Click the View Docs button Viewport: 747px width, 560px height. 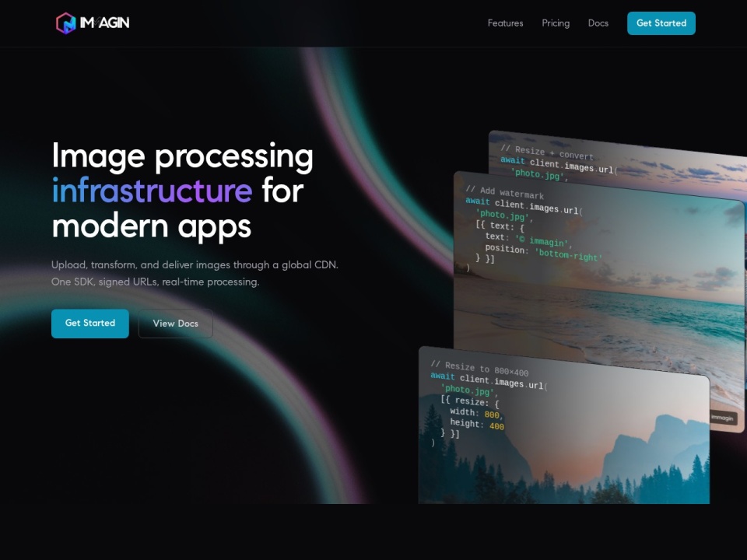(x=175, y=324)
